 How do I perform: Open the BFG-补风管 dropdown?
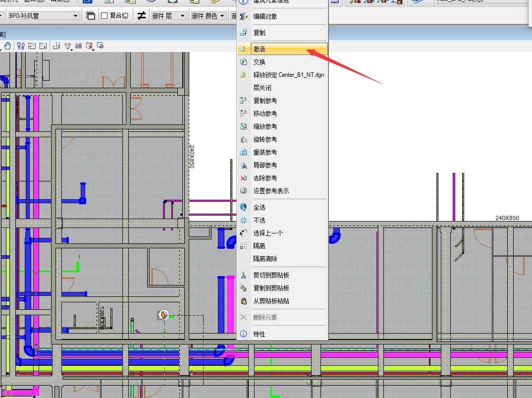[x=75, y=16]
